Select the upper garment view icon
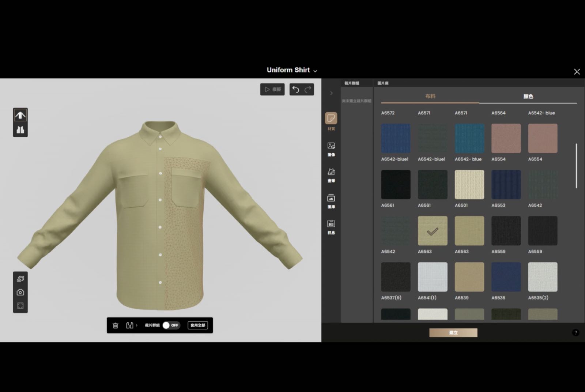 point(20,116)
